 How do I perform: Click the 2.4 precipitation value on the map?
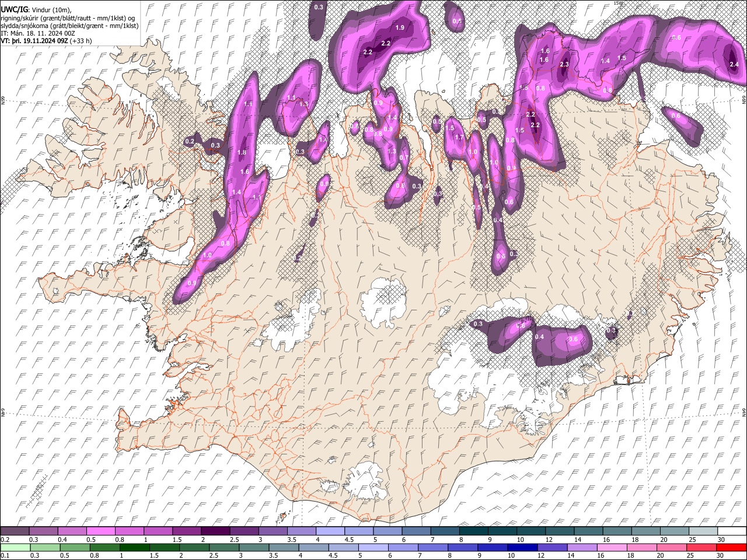[x=734, y=64]
